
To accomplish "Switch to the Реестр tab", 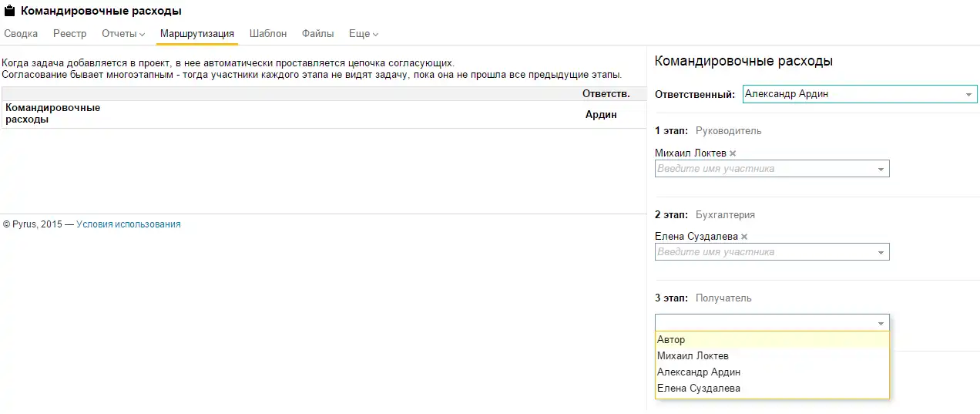I will pyautogui.click(x=69, y=34).
